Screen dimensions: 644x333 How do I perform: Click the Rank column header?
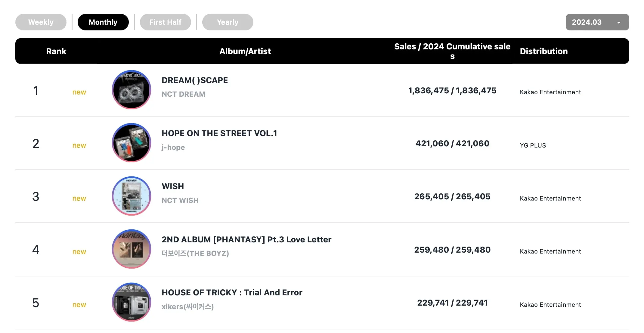[x=56, y=51]
